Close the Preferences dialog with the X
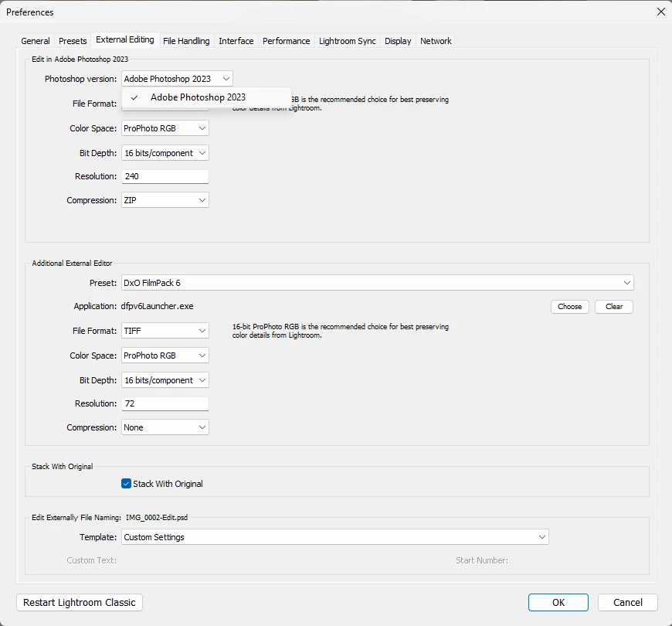The height and width of the screenshot is (626, 672). click(661, 12)
